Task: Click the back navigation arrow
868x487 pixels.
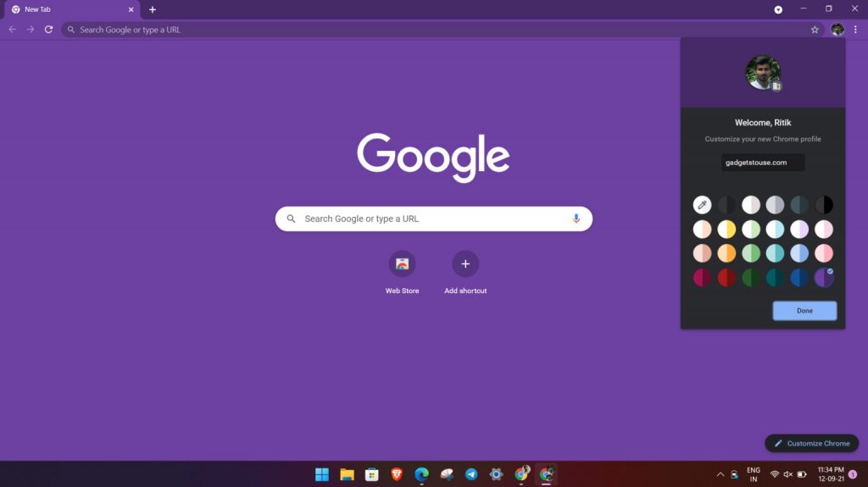Action: click(12, 30)
